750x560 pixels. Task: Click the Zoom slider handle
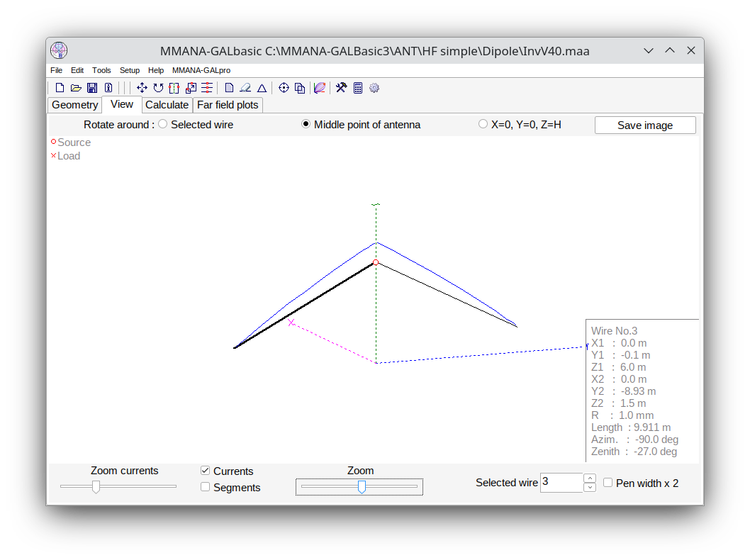tap(362, 487)
